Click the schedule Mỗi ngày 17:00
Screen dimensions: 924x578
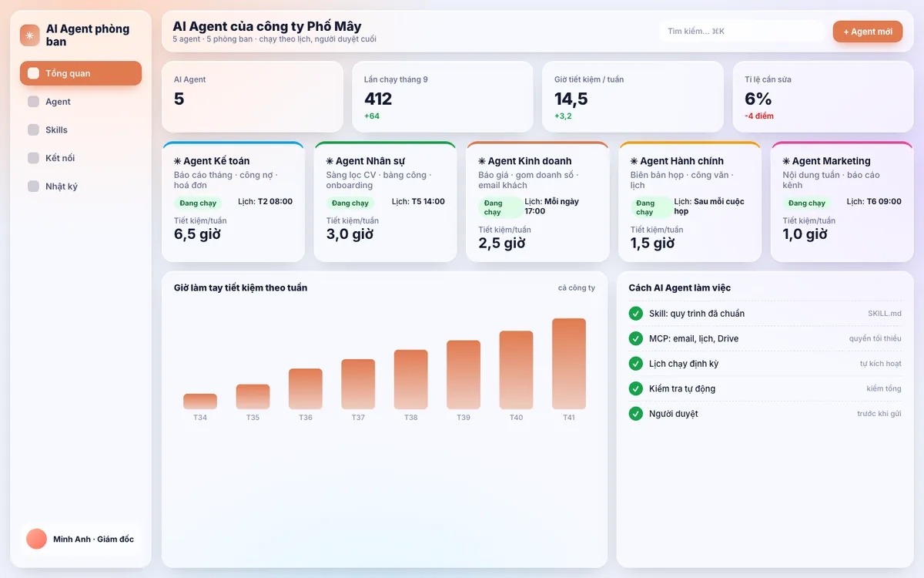tap(551, 207)
